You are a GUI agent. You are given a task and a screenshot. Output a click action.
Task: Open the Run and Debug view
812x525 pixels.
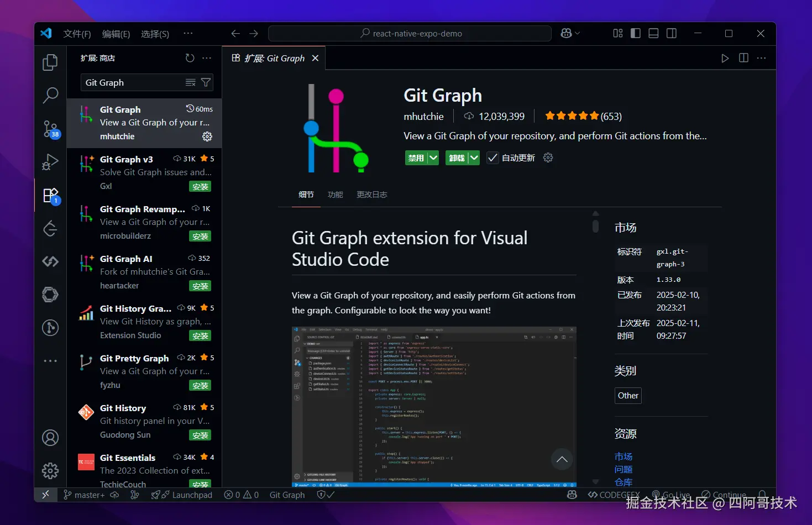click(50, 162)
